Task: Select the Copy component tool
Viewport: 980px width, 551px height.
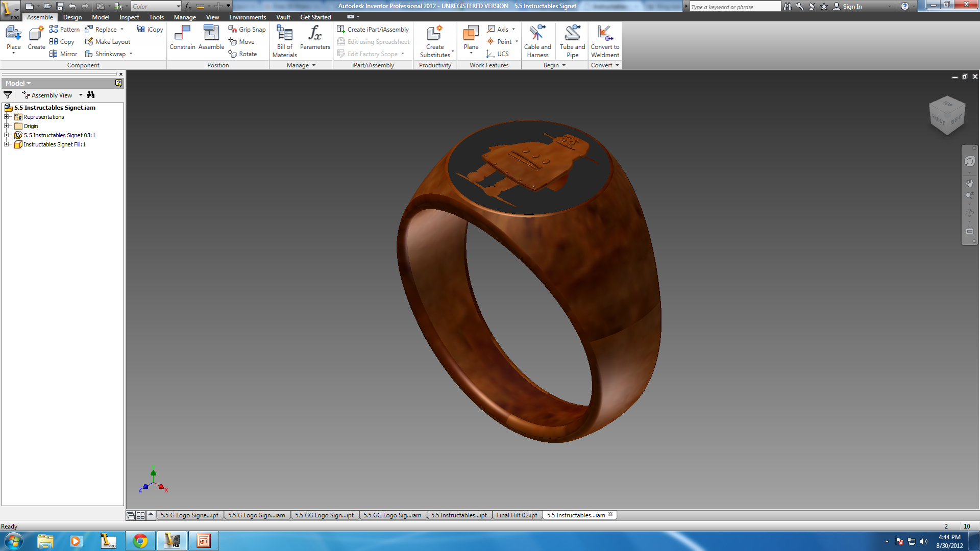Action: pos(62,42)
